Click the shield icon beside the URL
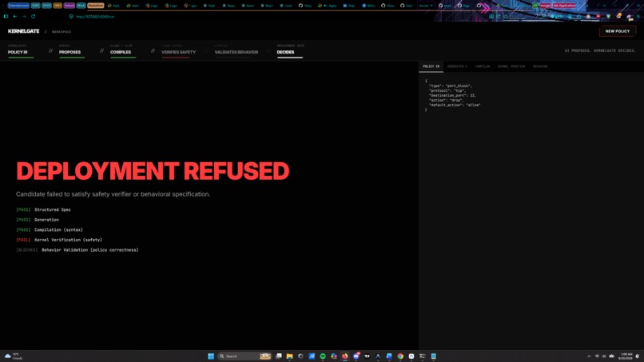644x362 pixels. (71, 17)
